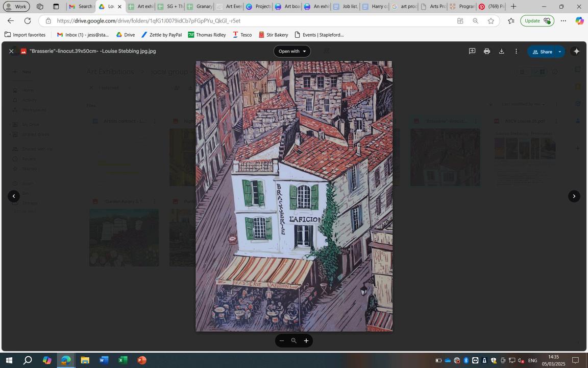The height and width of the screenshot is (368, 588).
Task: Open the 'Open with' dropdown
Action: coord(292,52)
